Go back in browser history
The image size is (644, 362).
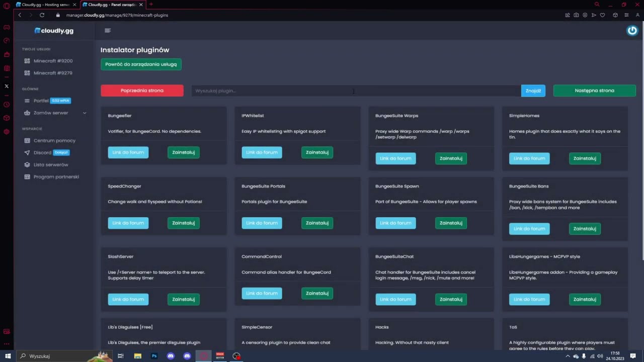(x=20, y=15)
